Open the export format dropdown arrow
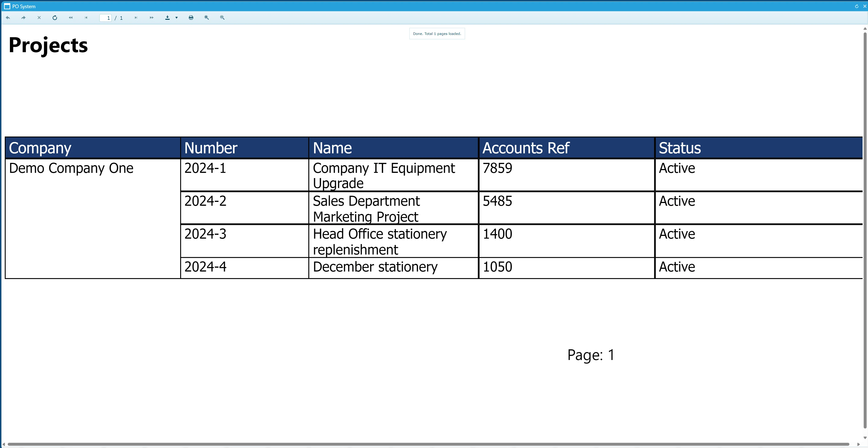The width and height of the screenshot is (868, 448). click(177, 18)
